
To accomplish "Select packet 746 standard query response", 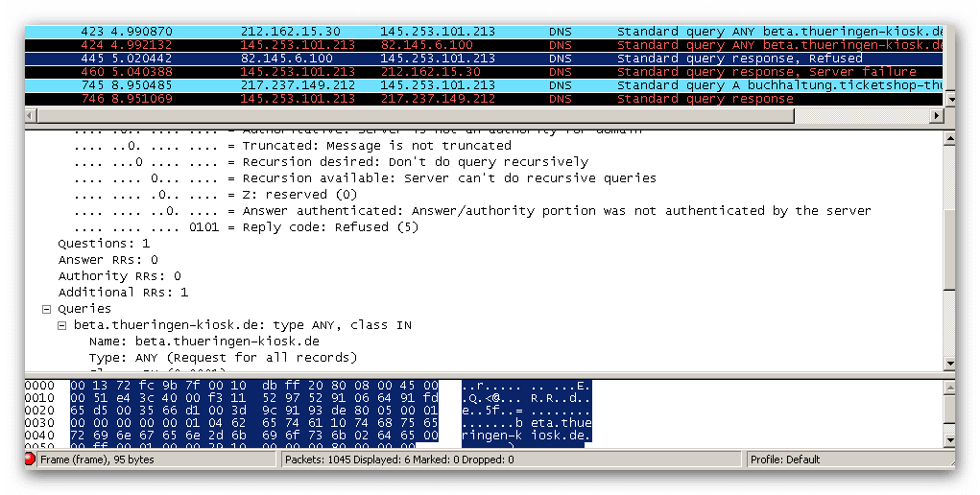I will 483,99.
